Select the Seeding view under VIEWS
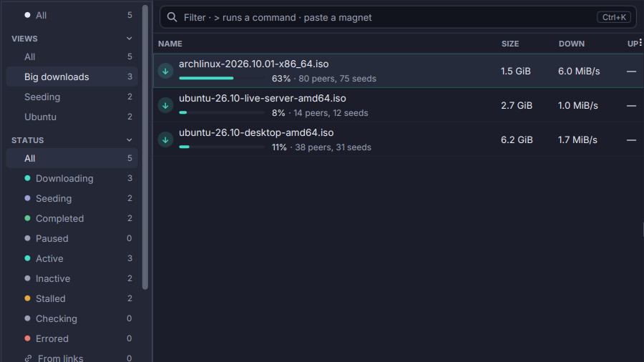The width and height of the screenshot is (644, 362). (x=72, y=97)
